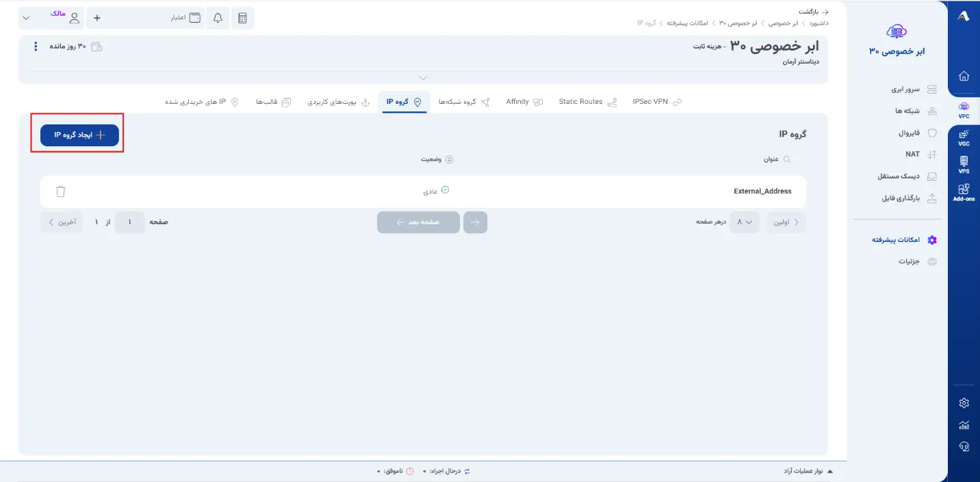Open the settings gear in the right rail
The height and width of the screenshot is (482, 980).
[x=964, y=403]
